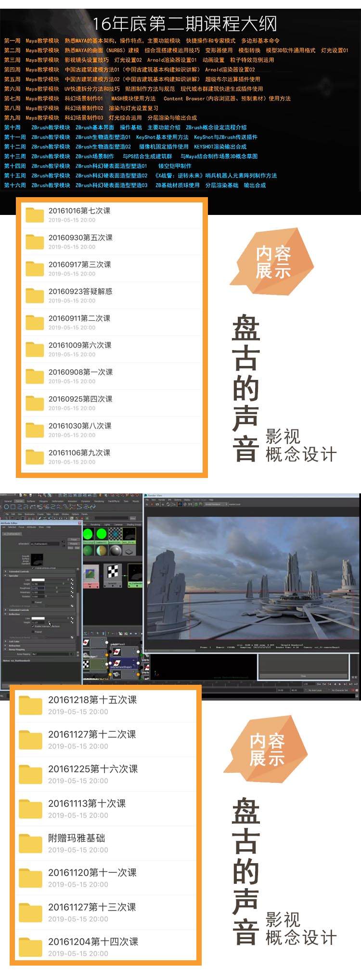Open folder 20161016第七次课
The image size is (361, 980).
point(112,215)
